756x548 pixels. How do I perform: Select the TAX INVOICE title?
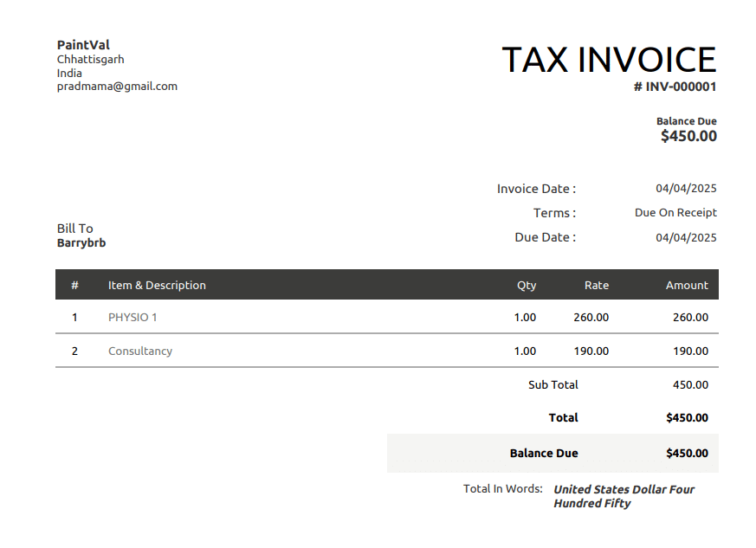(609, 59)
